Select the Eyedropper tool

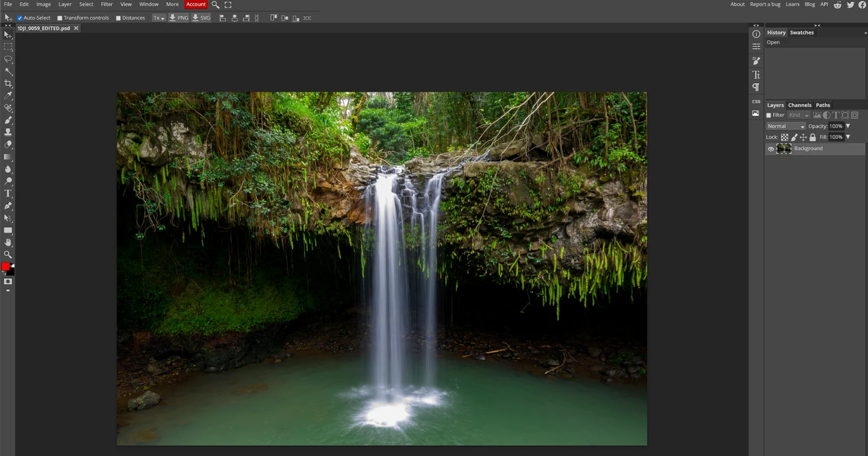point(8,96)
